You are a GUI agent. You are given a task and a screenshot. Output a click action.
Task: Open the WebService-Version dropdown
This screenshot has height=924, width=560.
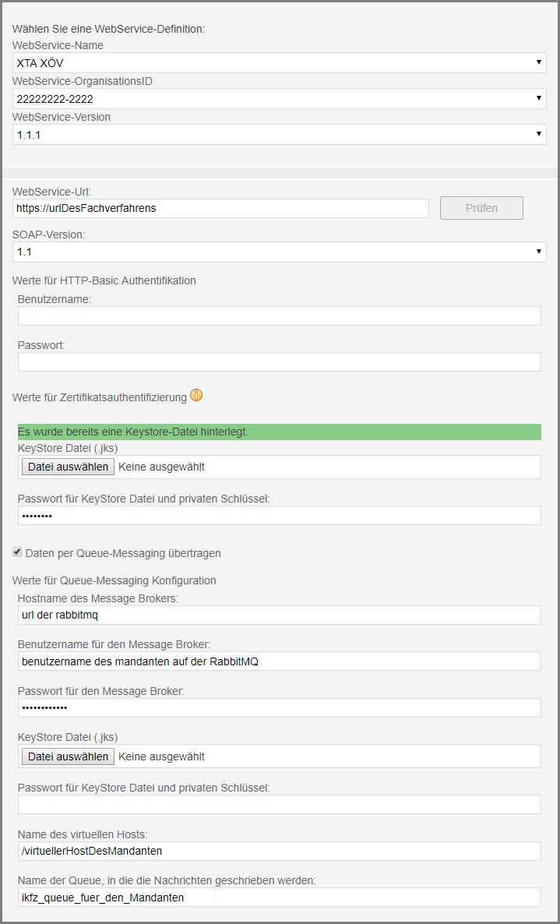click(x=279, y=134)
